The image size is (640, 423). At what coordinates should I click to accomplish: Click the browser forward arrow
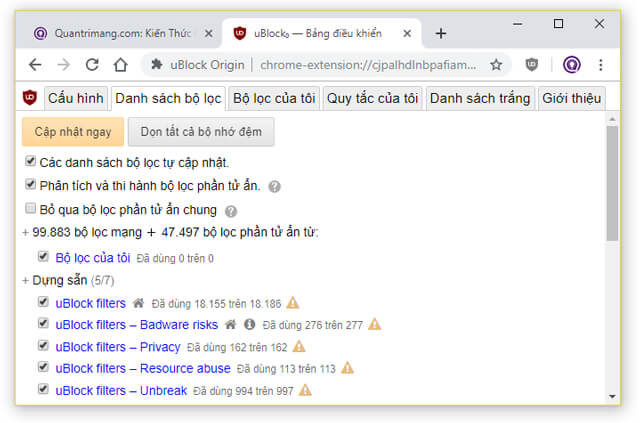click(x=64, y=65)
